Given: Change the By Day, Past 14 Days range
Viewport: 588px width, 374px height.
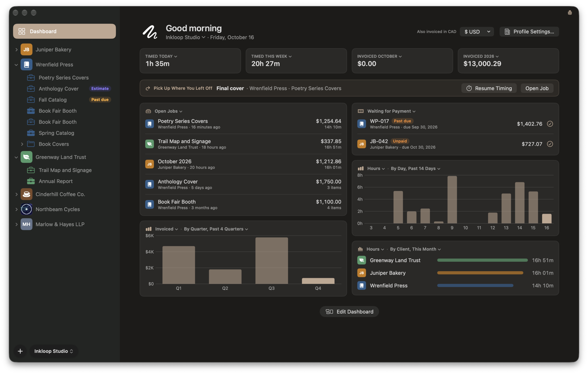Looking at the screenshot, I should (415, 169).
